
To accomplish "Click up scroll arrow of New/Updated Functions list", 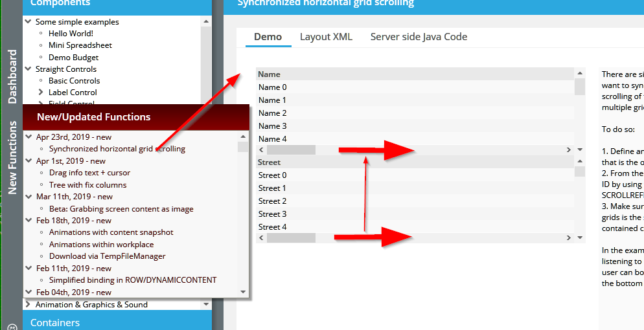I will pos(243,137).
